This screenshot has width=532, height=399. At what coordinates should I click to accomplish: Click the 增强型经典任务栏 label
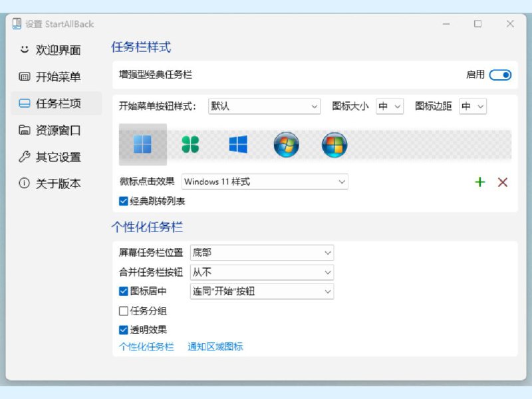click(156, 74)
